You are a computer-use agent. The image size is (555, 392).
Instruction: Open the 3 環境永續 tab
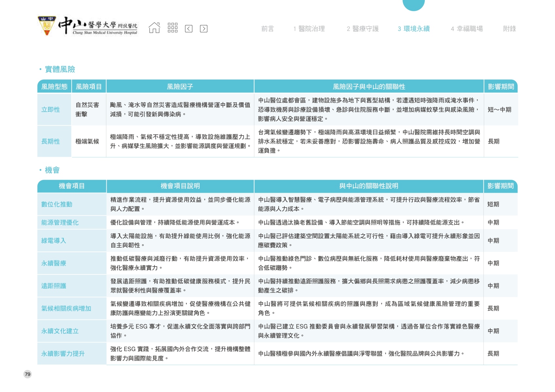[x=413, y=29]
